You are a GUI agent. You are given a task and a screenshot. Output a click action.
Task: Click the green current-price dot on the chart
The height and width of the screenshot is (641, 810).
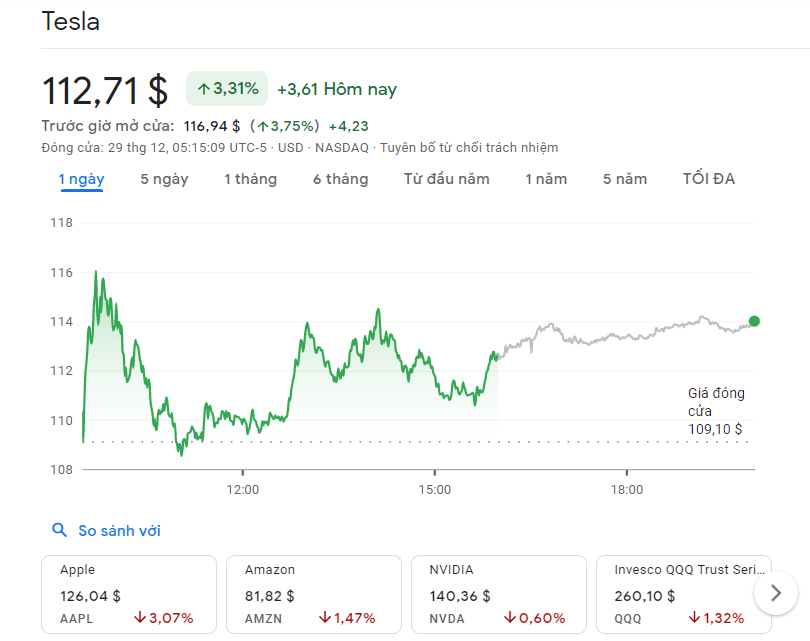754,321
